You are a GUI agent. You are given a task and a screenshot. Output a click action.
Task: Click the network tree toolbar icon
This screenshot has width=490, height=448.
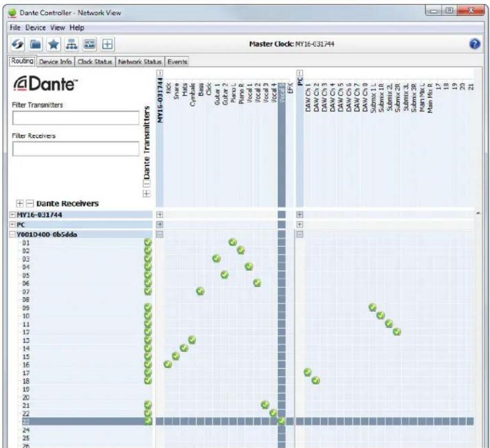72,44
